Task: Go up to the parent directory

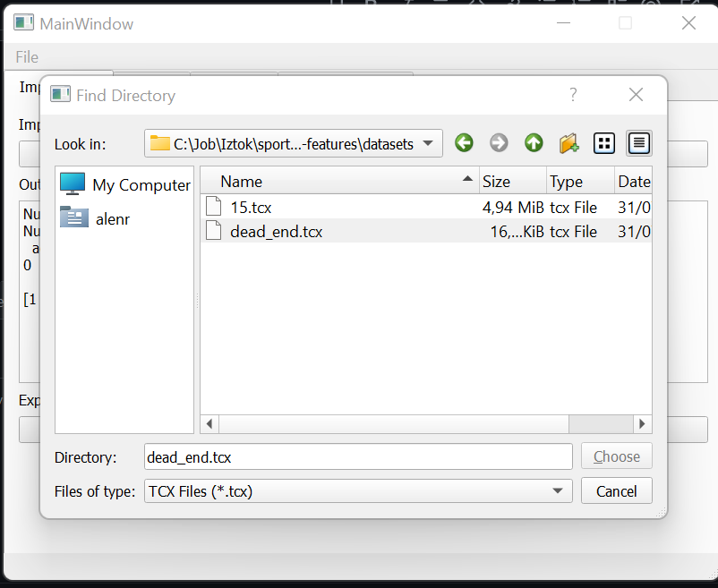Action: point(534,142)
